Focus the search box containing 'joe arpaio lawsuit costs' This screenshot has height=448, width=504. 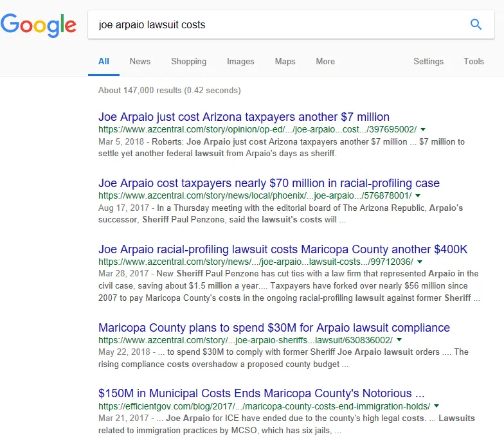[291, 24]
